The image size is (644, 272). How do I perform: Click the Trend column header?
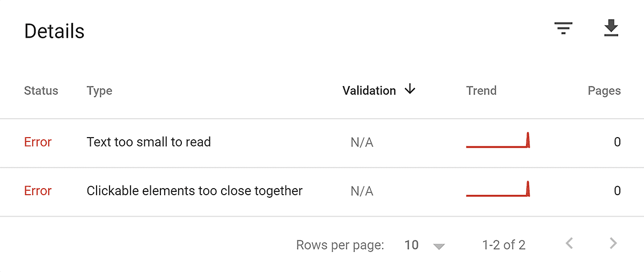481,90
